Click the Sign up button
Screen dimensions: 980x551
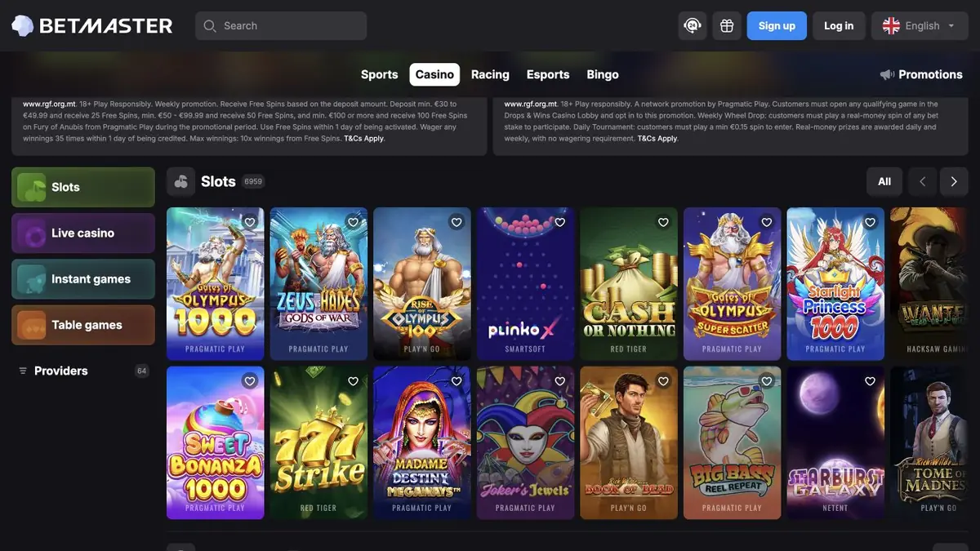point(777,26)
